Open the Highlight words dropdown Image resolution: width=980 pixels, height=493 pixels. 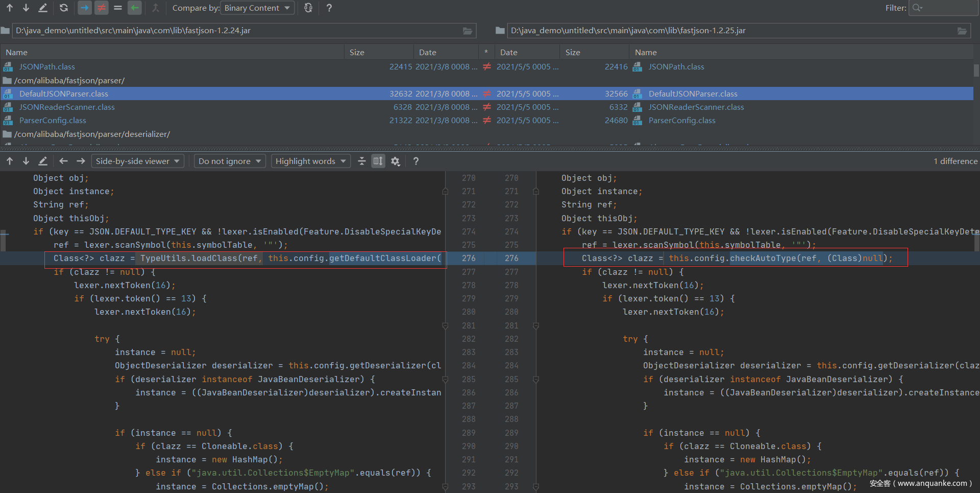310,161
